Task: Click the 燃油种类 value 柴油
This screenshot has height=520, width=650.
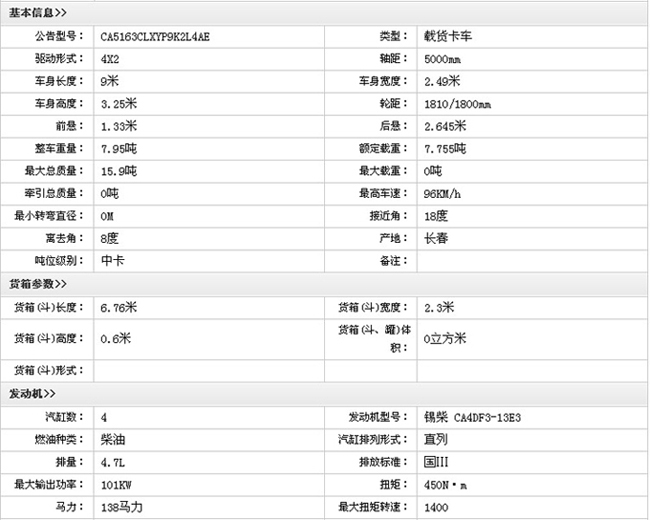Action: point(112,439)
